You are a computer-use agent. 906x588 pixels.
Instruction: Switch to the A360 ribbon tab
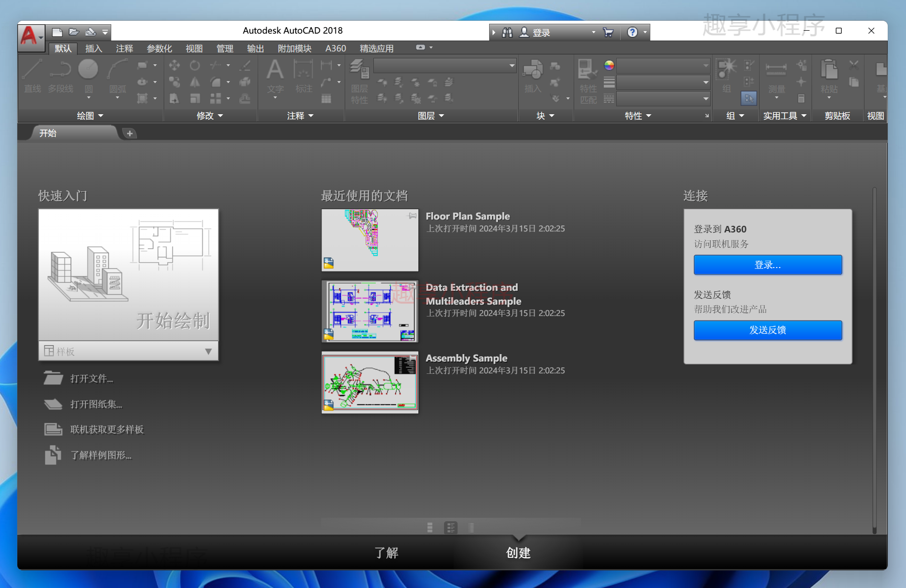(336, 48)
